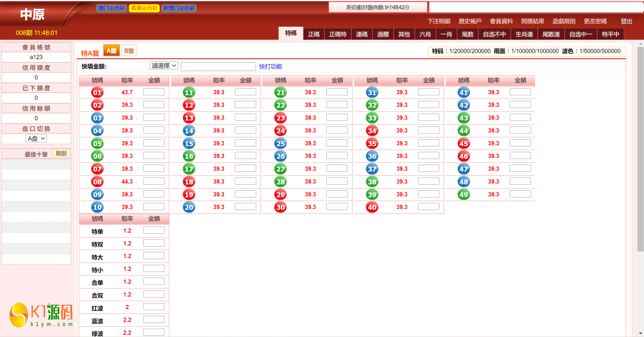644x337 pixels.
Task: Click the red number 18 ball
Action: [x=189, y=182]
